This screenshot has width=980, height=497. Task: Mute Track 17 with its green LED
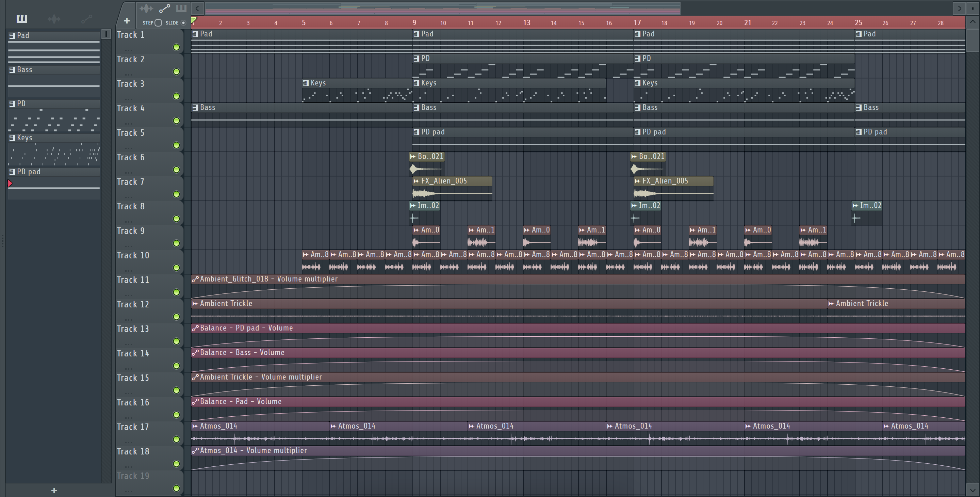[177, 439]
